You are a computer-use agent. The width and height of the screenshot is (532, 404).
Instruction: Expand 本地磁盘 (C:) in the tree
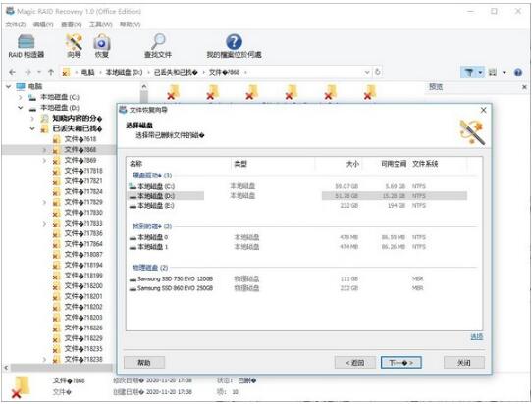pyautogui.click(x=21, y=98)
